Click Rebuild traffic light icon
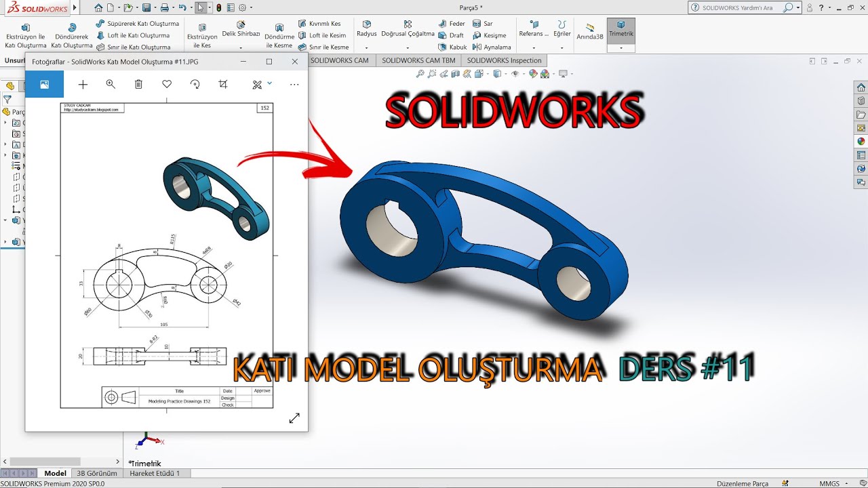 (218, 7)
